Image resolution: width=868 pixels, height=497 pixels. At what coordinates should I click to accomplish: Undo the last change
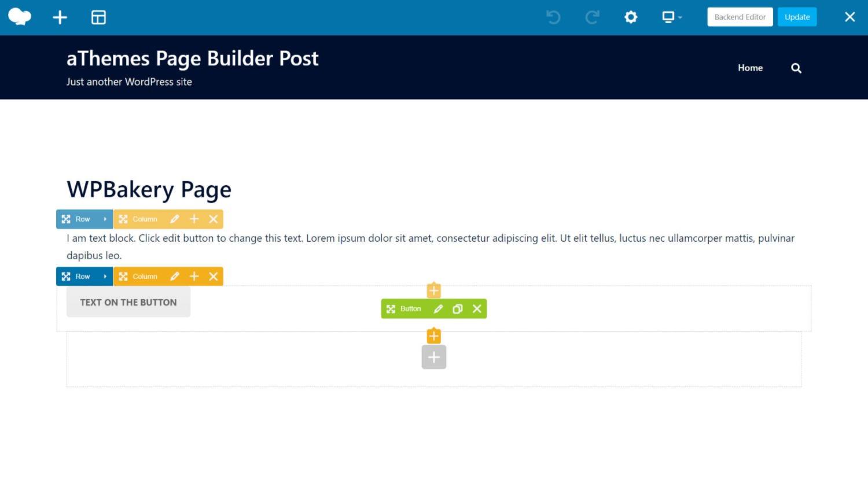[553, 17]
